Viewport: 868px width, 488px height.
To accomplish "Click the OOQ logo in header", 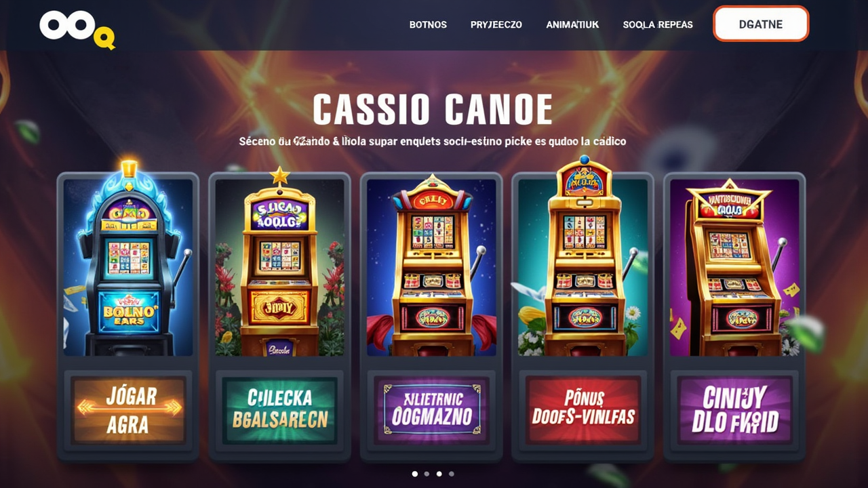I will [x=77, y=29].
